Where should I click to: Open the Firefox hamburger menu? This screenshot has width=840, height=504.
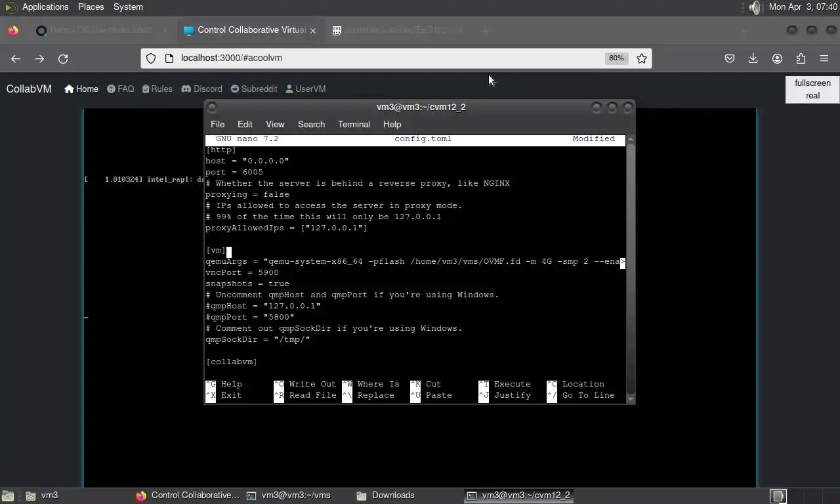pyautogui.click(x=824, y=58)
